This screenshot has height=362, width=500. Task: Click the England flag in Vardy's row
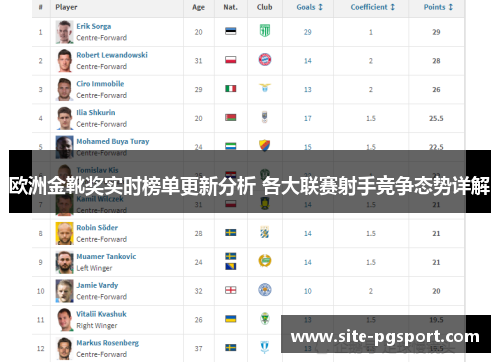(231, 290)
